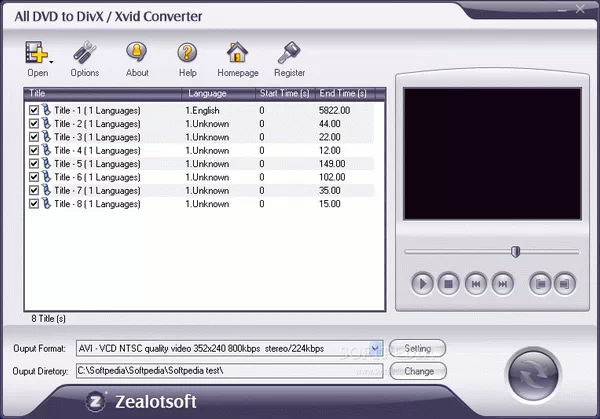
Task: Open the Output Format dropdown arrow
Action: (x=375, y=349)
